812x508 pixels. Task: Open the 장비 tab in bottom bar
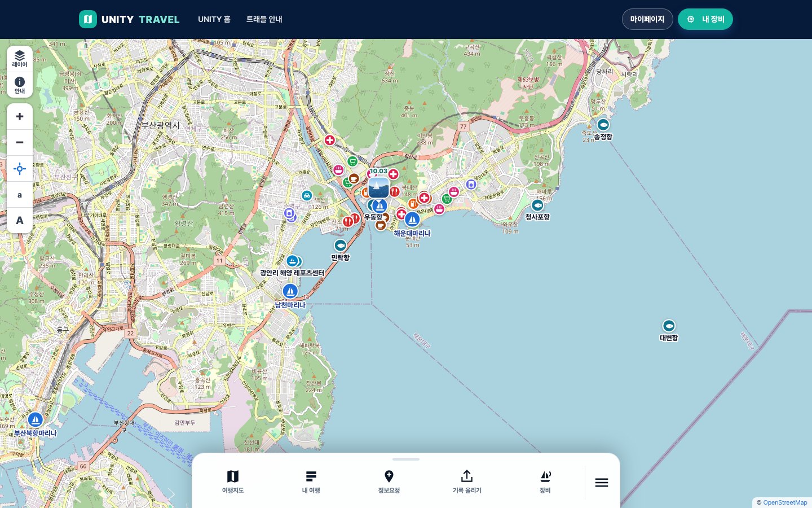point(545,482)
